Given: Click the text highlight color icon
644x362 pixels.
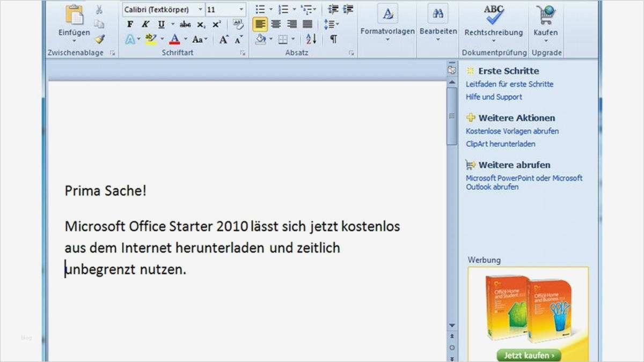Looking at the screenshot, I should (x=151, y=38).
